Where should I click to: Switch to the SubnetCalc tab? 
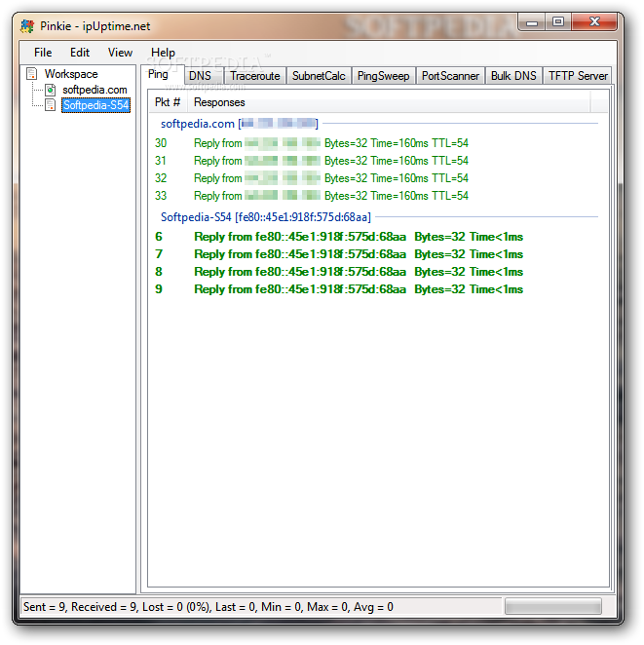coord(319,76)
